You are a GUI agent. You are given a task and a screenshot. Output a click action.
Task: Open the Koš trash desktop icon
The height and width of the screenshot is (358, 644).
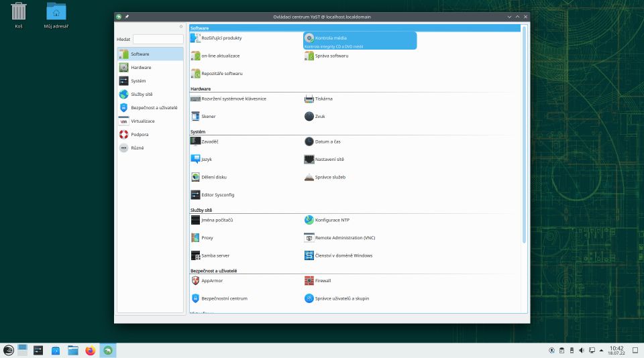point(19,16)
